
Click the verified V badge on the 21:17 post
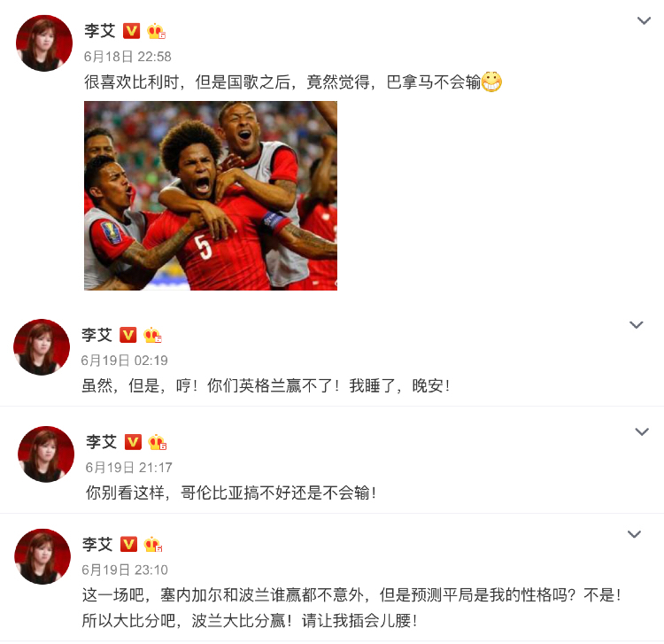[133, 442]
